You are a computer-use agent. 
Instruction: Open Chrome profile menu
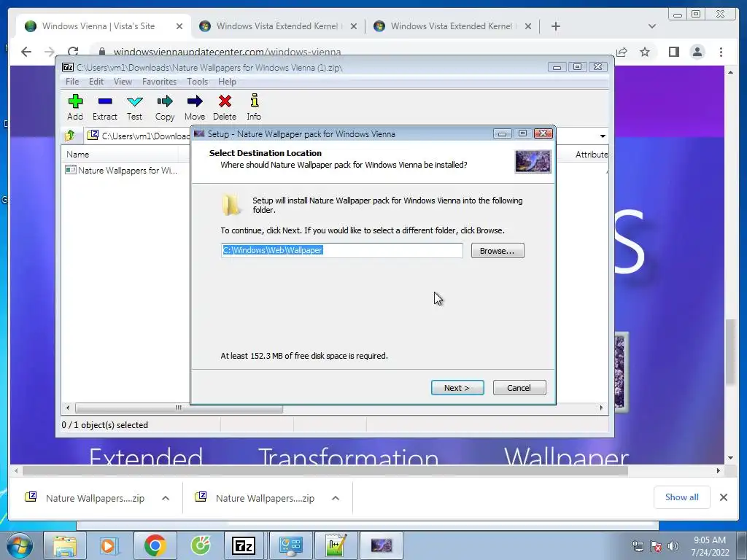(x=697, y=52)
